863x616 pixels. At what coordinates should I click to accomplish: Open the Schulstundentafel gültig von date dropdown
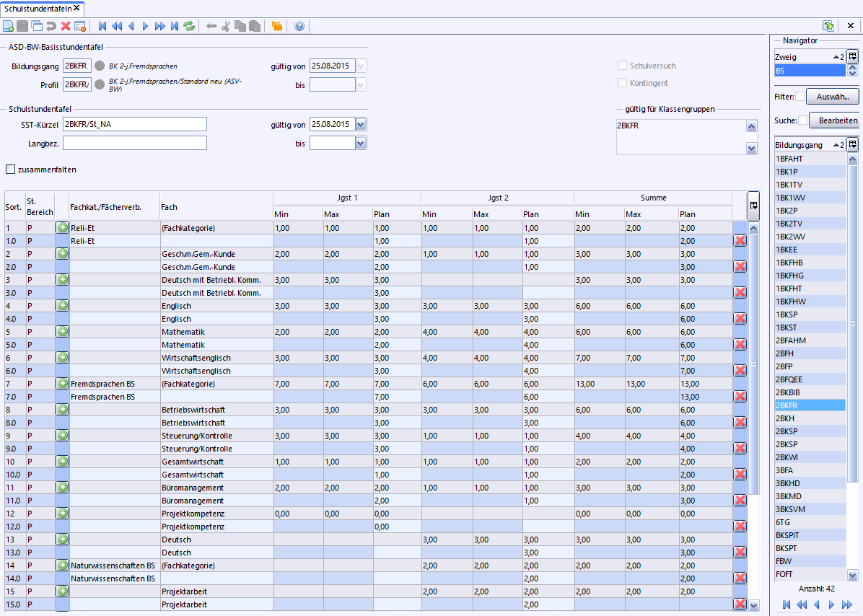click(361, 124)
